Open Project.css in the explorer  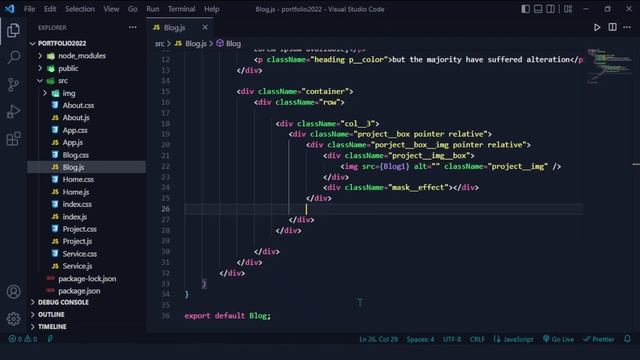click(x=79, y=229)
